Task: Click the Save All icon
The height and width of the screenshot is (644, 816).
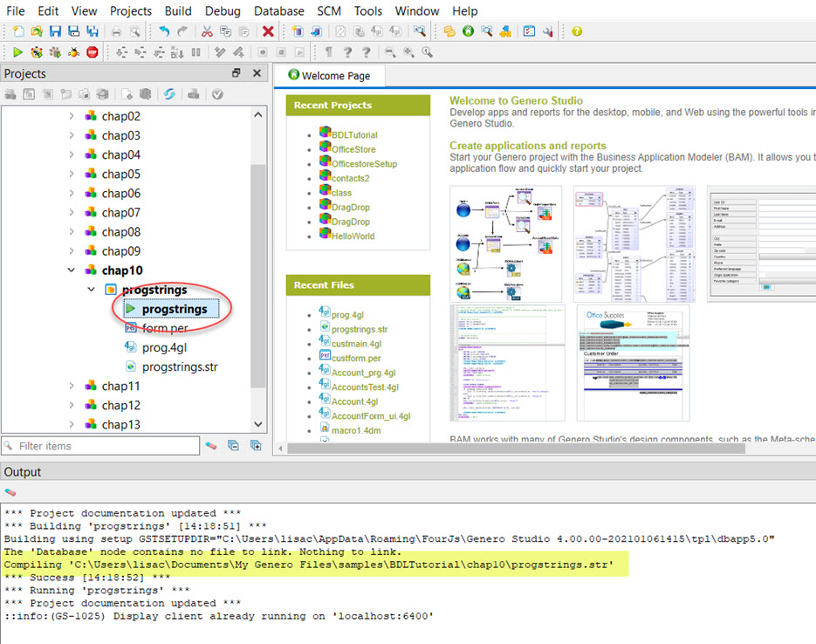Action: pyautogui.click(x=93, y=31)
